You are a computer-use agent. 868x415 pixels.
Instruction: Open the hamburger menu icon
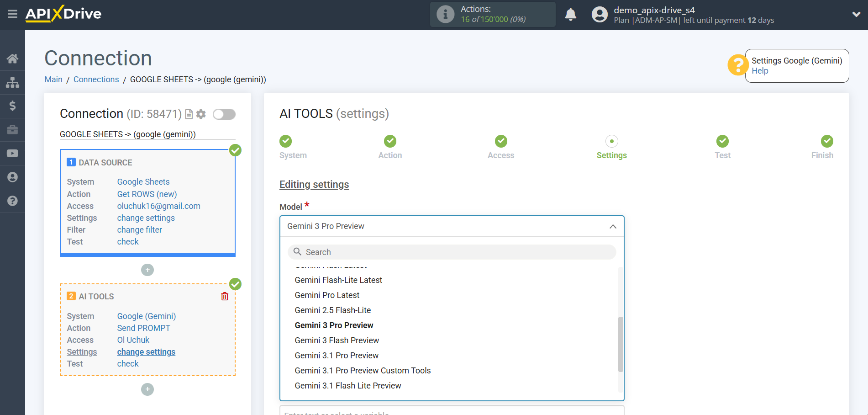(x=12, y=14)
